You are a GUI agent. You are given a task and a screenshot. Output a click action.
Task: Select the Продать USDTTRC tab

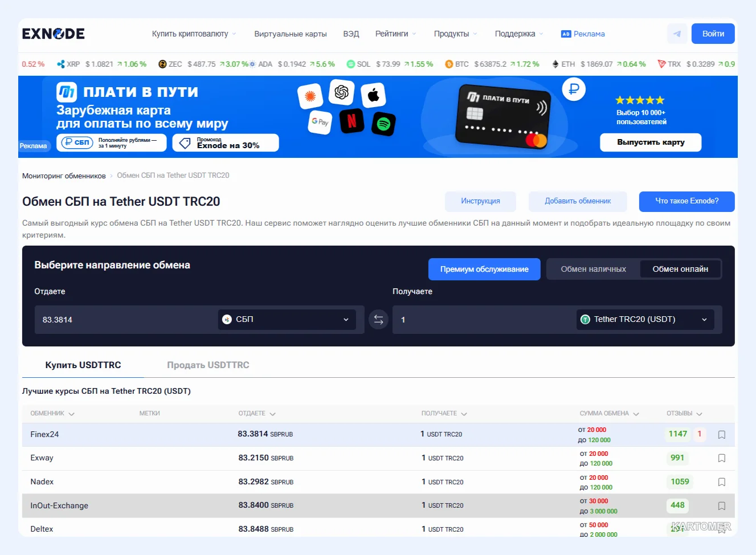click(208, 365)
